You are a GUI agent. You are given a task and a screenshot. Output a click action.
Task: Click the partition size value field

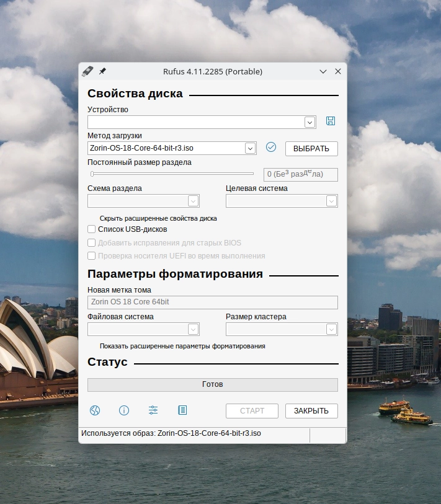[x=301, y=175]
